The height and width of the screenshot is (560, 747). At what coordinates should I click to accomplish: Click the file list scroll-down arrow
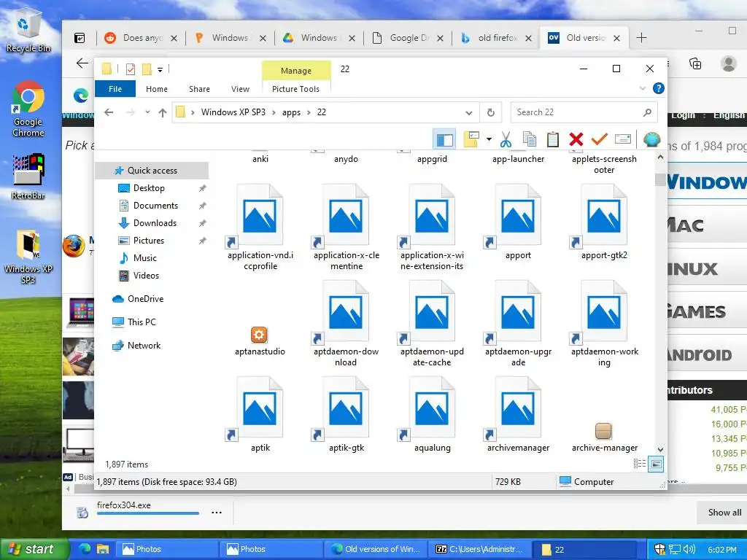660,449
